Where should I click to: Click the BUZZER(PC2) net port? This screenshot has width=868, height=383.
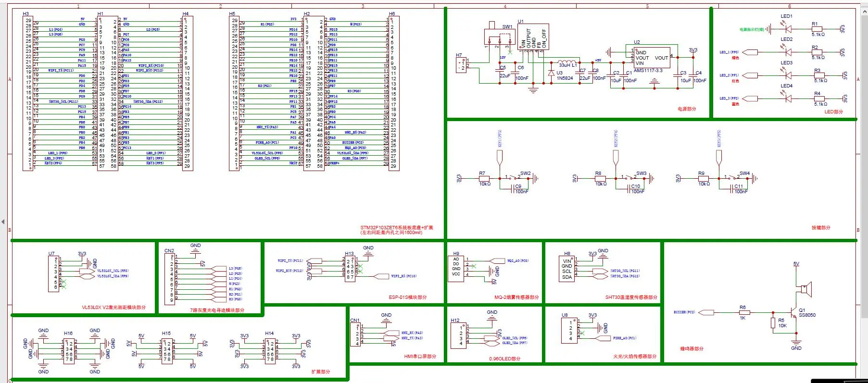pos(706,312)
